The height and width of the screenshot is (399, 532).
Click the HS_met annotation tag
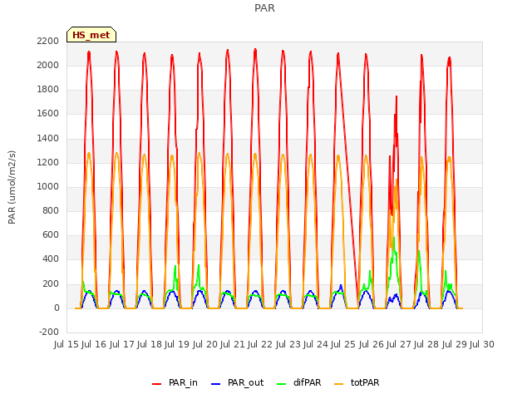point(91,35)
